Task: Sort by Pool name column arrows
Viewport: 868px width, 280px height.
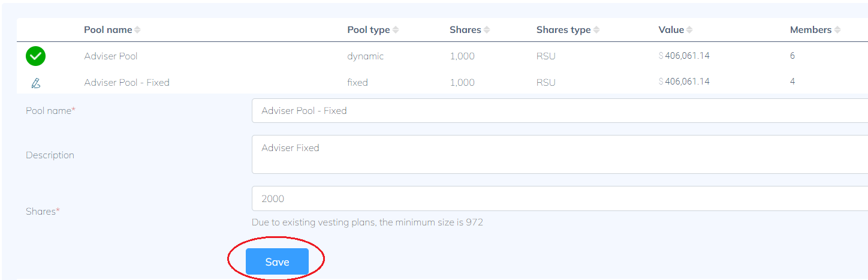Action: pyautogui.click(x=137, y=30)
